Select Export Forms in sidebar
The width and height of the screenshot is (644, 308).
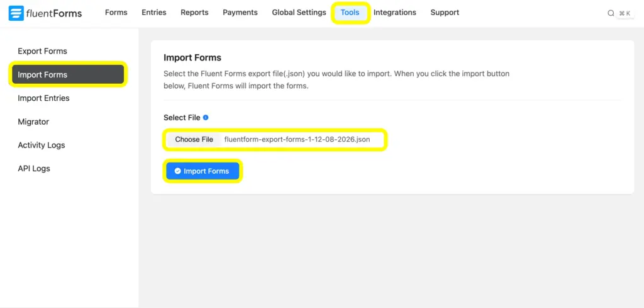coord(42,51)
